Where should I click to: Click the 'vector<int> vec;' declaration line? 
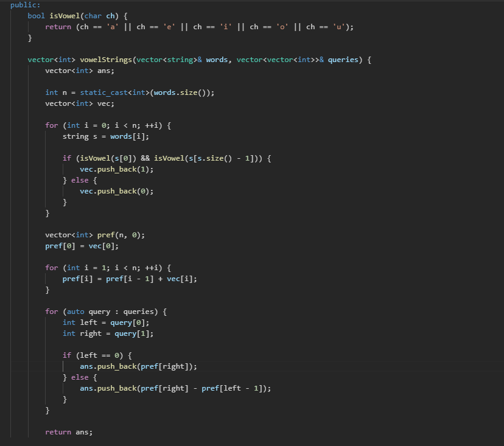click(80, 103)
